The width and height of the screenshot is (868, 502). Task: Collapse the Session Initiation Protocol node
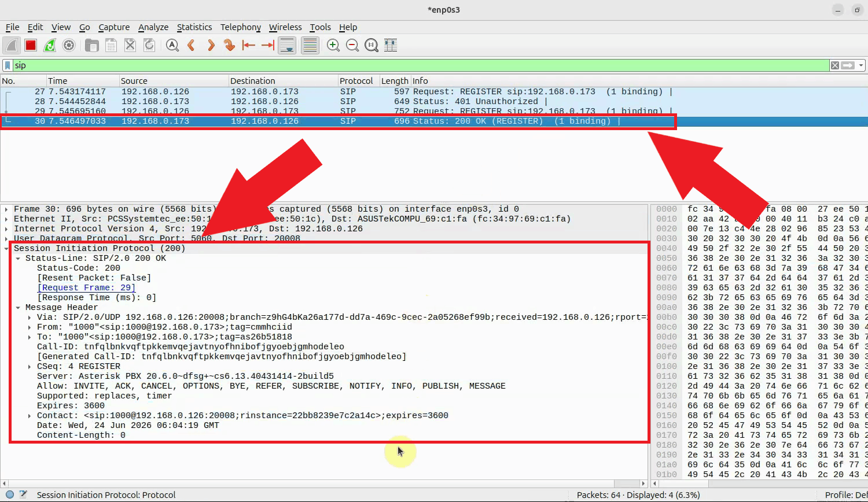pos(6,249)
